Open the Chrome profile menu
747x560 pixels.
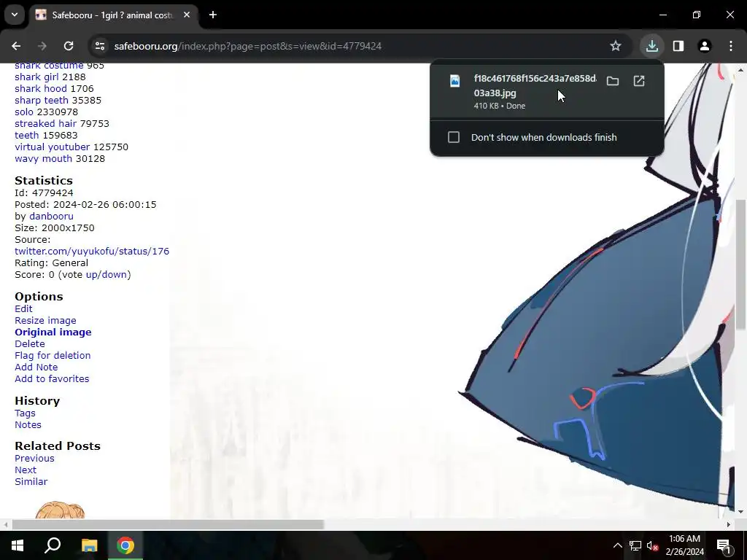(705, 46)
